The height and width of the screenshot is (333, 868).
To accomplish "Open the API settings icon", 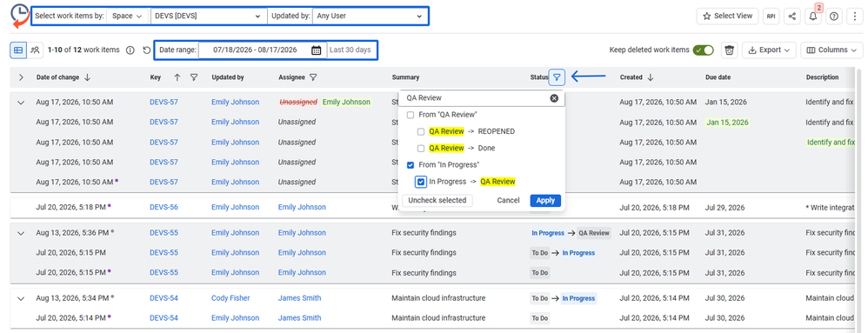I will tap(771, 16).
